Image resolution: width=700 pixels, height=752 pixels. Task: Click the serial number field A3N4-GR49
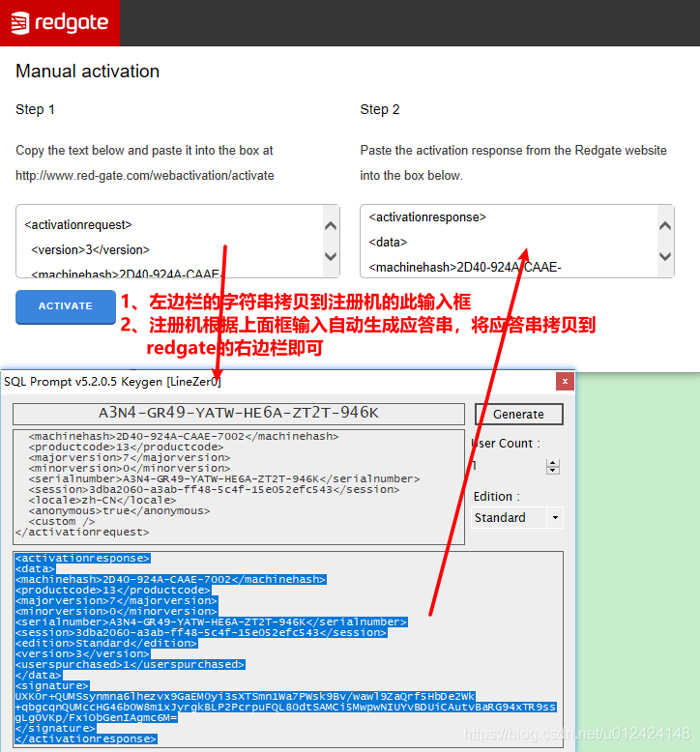pos(239,414)
